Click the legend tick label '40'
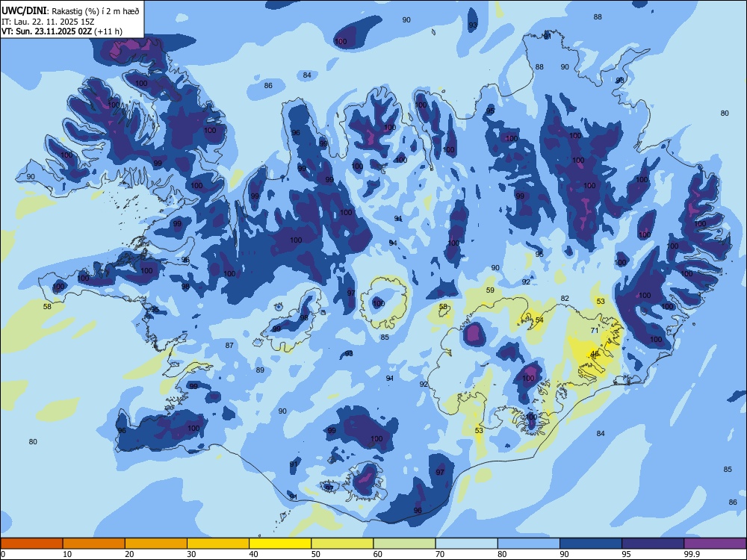The width and height of the screenshot is (747, 560). [254, 554]
